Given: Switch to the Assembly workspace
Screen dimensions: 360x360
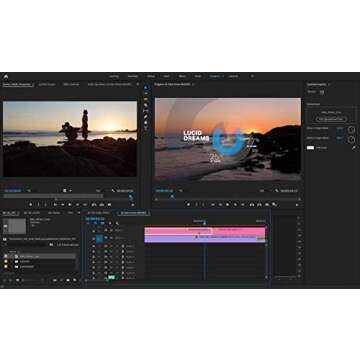Looking at the screenshot, I should click(133, 76).
